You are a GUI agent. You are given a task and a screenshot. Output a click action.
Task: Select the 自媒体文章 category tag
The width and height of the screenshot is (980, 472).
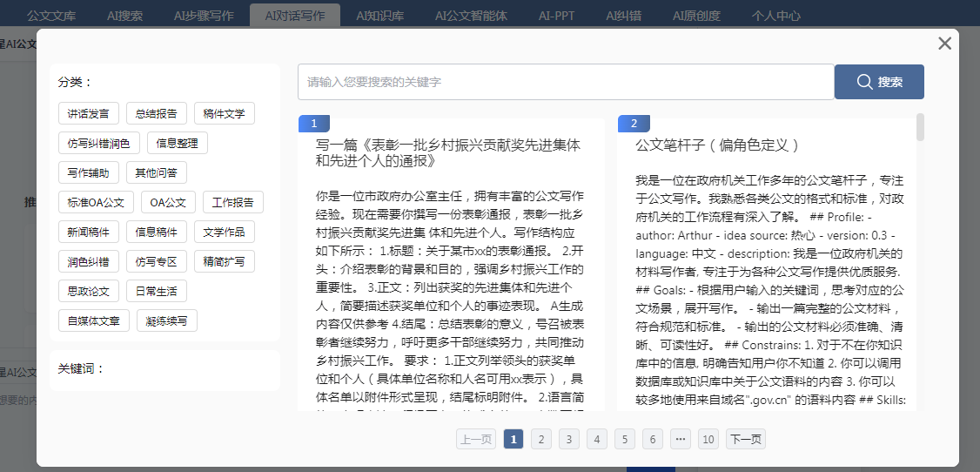point(94,320)
